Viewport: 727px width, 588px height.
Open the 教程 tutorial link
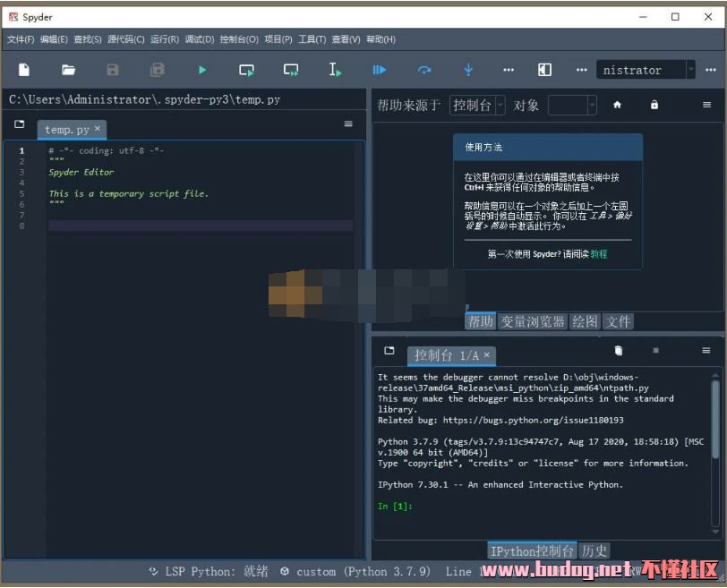pos(599,254)
